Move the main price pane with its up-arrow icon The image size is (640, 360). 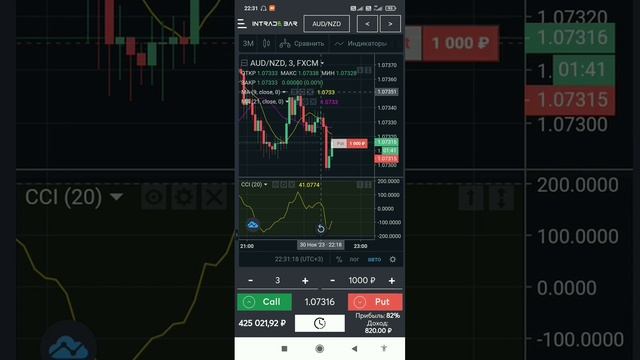(x=360, y=70)
